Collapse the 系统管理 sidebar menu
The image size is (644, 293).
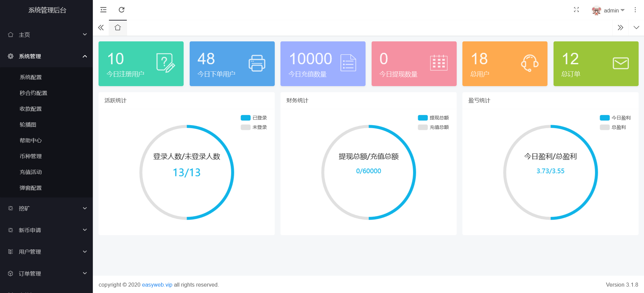(46, 56)
